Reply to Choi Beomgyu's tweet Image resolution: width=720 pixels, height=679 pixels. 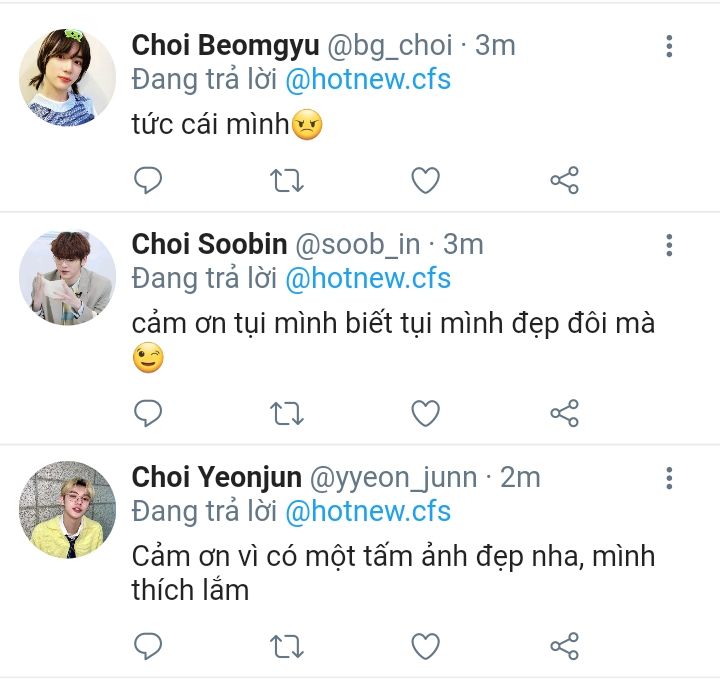point(148,180)
